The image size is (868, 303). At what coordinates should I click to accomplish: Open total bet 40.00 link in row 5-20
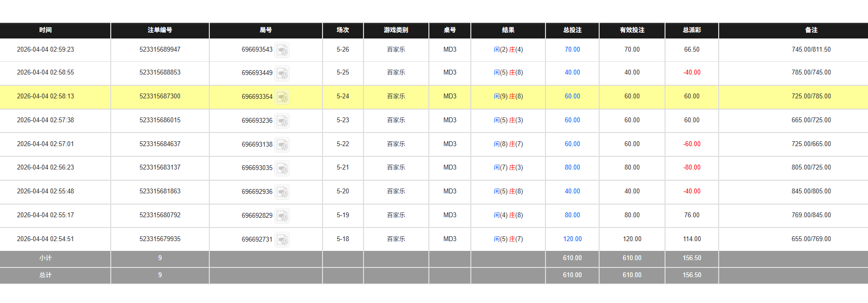pyautogui.click(x=572, y=191)
